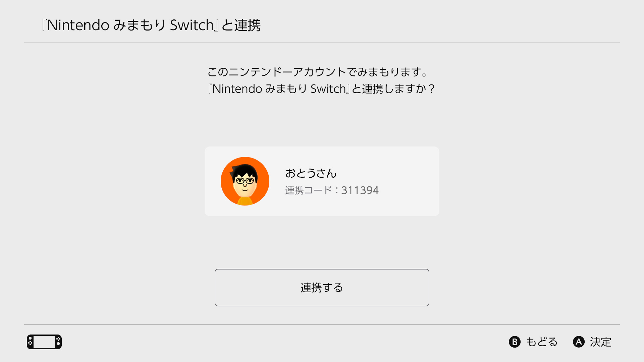Viewport: 644px width, 362px height.
Task: Click the Mii's black-rimmed glasses
Action: 245,181
